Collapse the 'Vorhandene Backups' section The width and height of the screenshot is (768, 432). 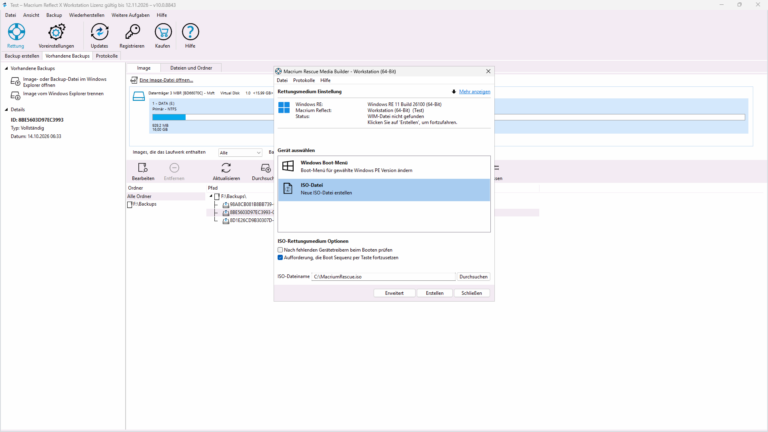(x=6, y=69)
